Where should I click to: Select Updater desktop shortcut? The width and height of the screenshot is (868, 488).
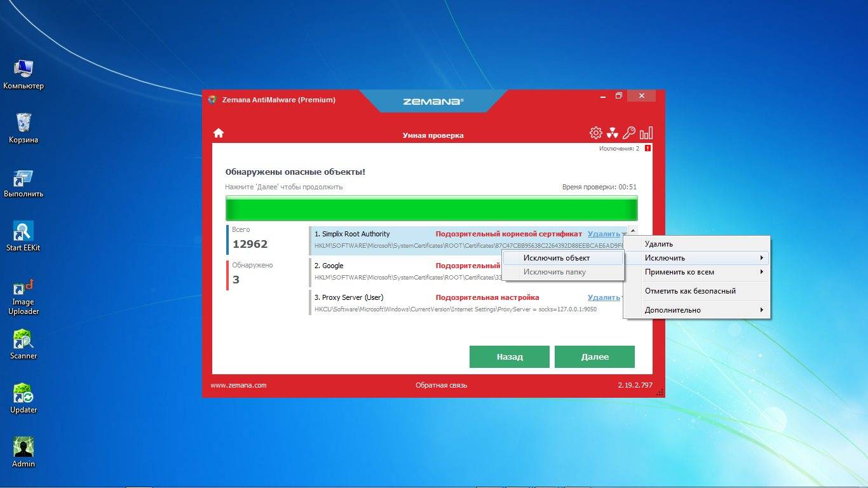click(x=24, y=398)
